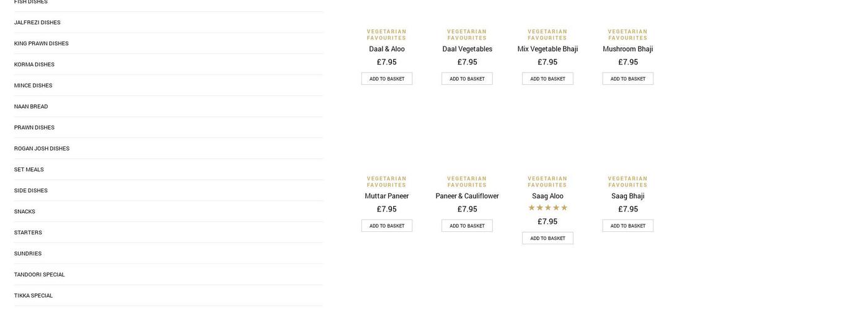Viewport: 868px width, 310px height.
Task: Open the Set Meals category
Action: pos(29,170)
